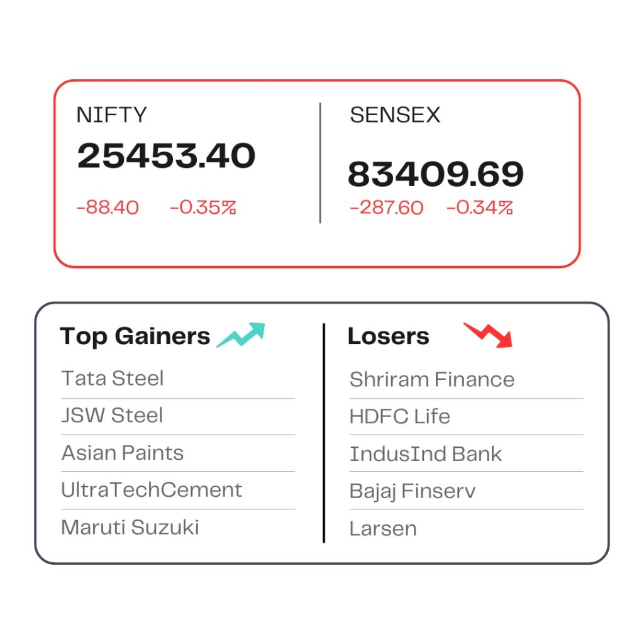644x644 pixels.
Task: Select Asian Paints from gainers list
Action: point(123,453)
